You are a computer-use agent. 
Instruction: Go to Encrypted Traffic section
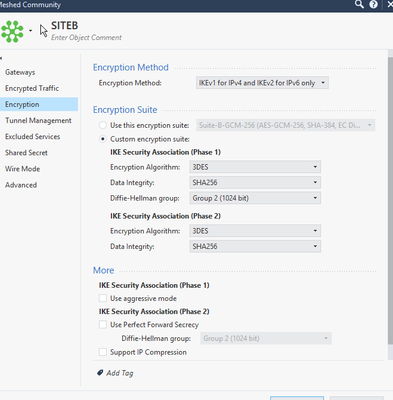pyautogui.click(x=32, y=88)
